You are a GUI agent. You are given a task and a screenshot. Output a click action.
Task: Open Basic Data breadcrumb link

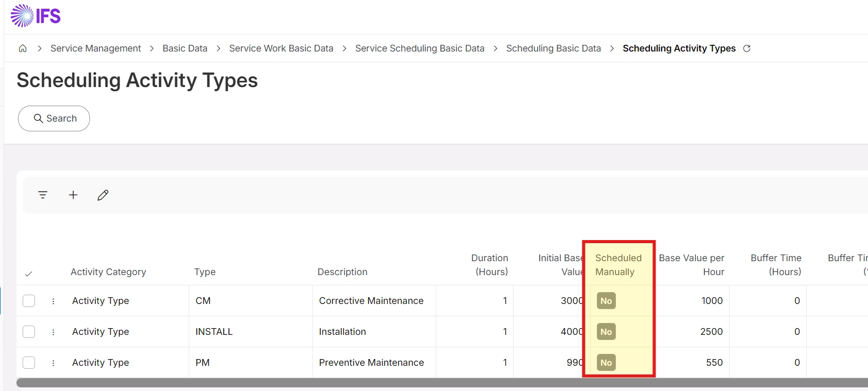[x=185, y=48]
